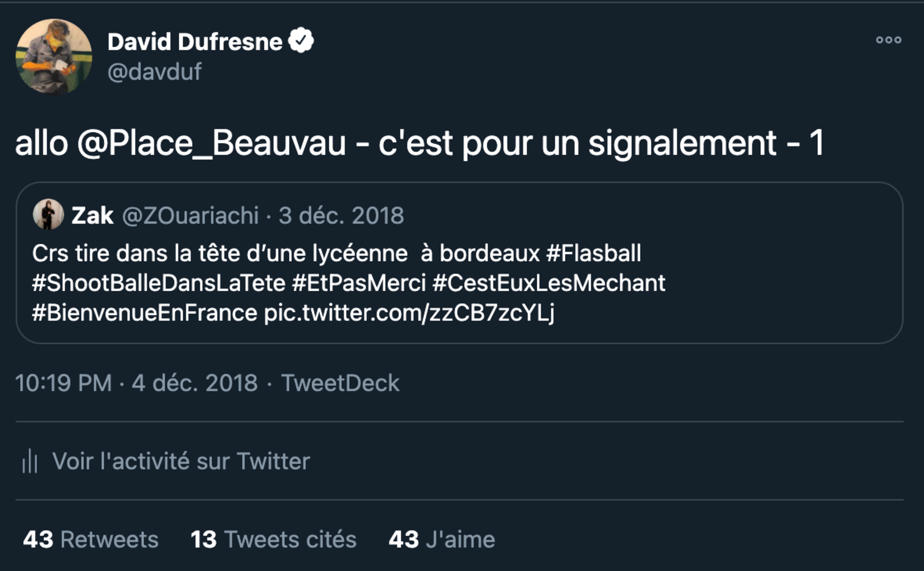
Task: Click the tweet timestamp 10:19 PM · 4 déc. 2018
Action: point(136,383)
